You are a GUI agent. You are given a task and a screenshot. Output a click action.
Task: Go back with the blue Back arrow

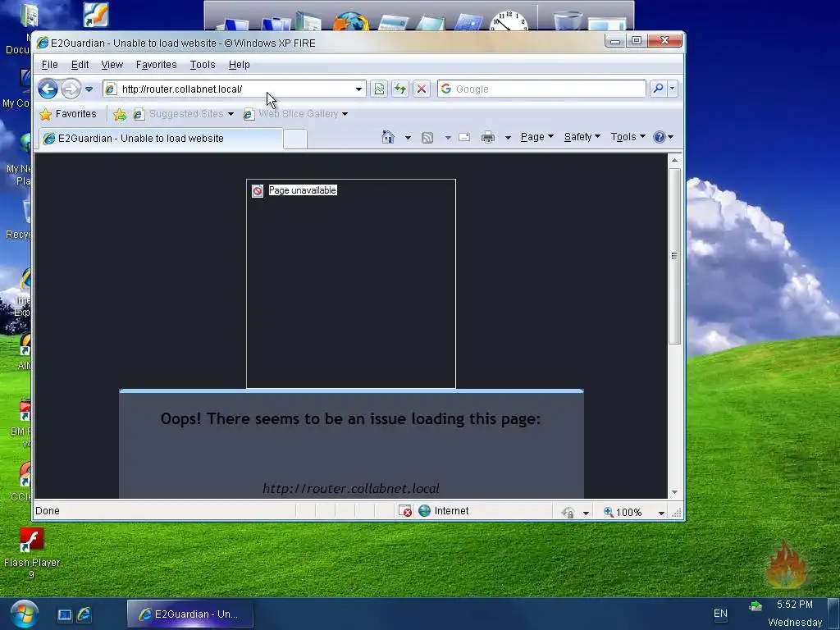point(48,89)
